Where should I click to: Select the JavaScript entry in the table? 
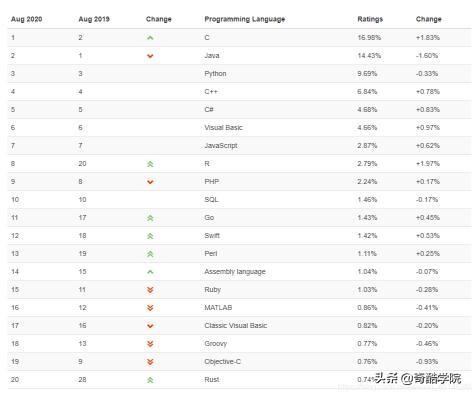pos(221,146)
